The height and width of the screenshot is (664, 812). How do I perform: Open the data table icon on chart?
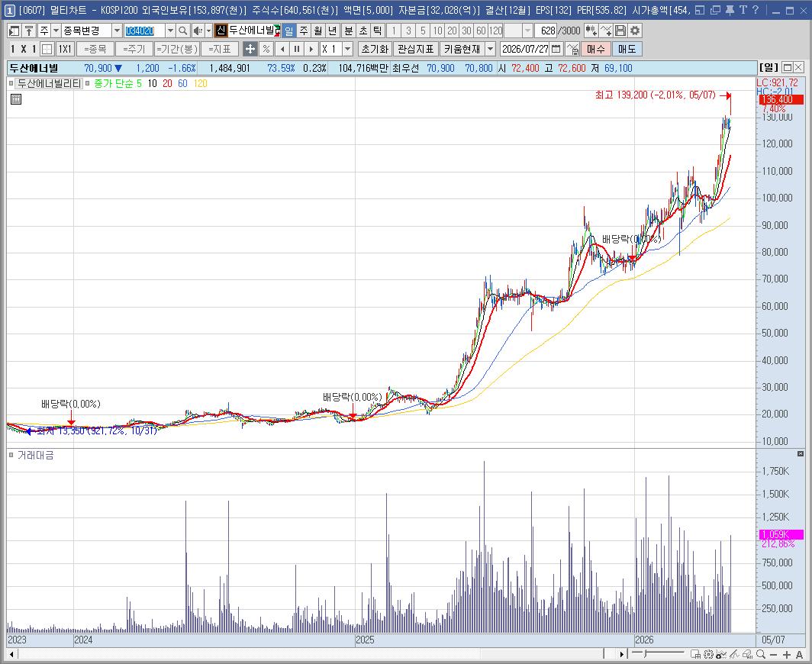click(x=16, y=99)
